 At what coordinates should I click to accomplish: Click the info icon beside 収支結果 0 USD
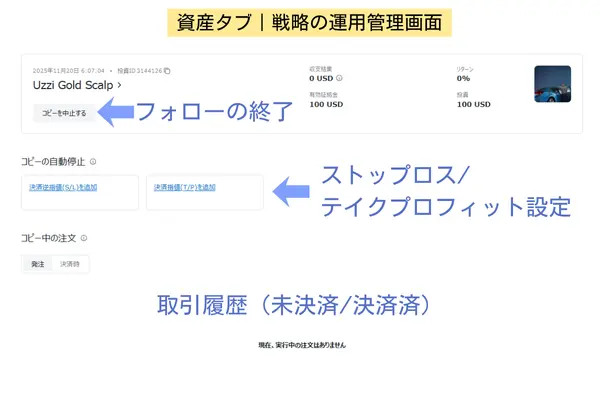(340, 78)
